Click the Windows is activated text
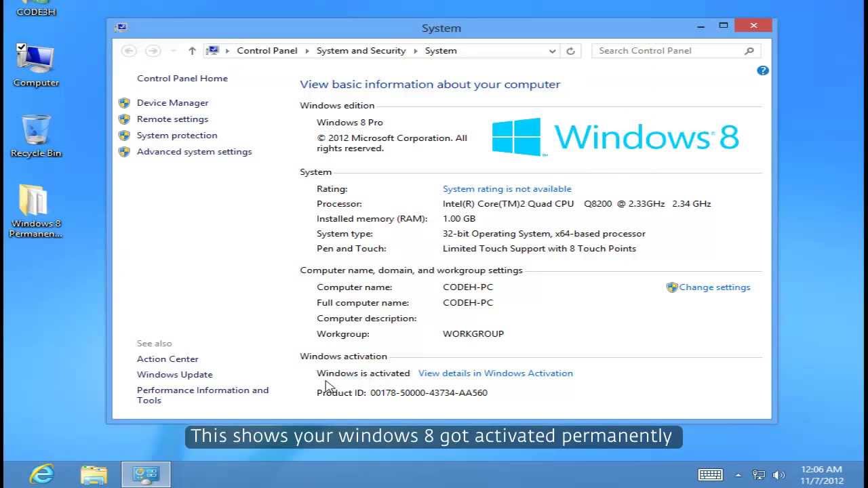Screen dimensions: 868x488 363,373
